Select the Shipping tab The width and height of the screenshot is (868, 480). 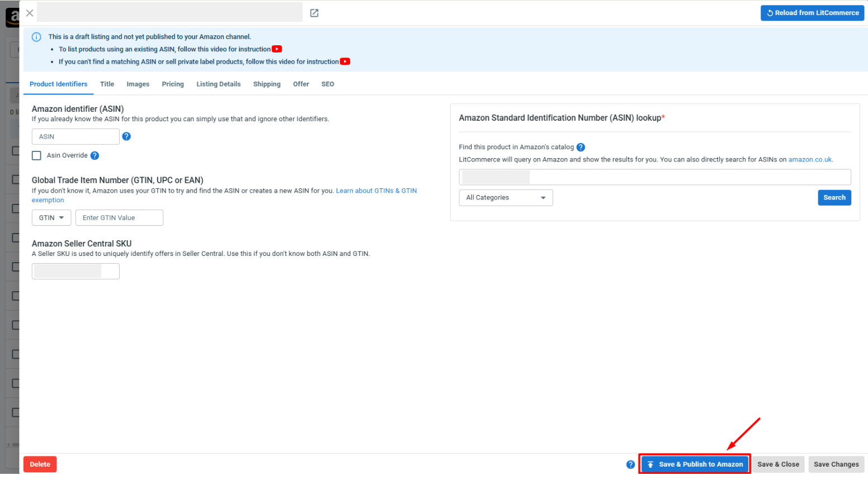[x=267, y=84]
